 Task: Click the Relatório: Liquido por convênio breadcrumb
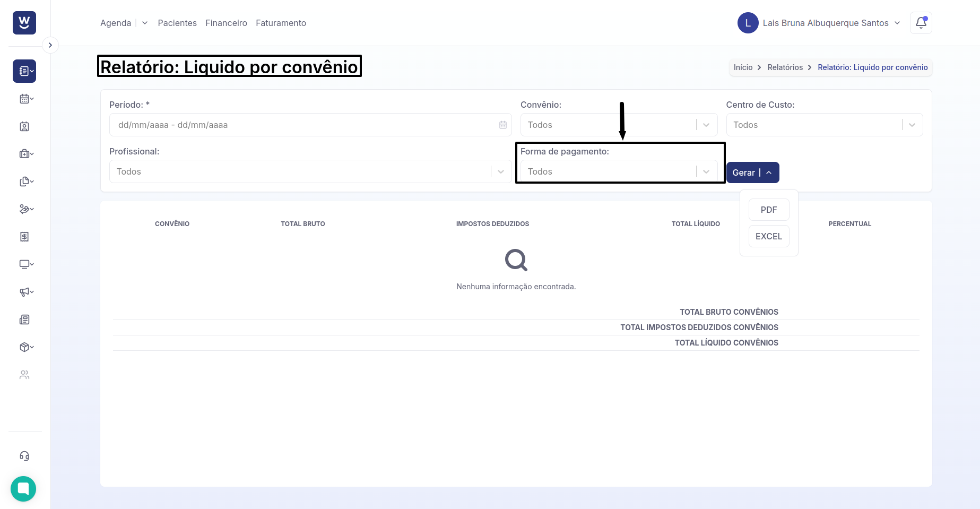872,67
